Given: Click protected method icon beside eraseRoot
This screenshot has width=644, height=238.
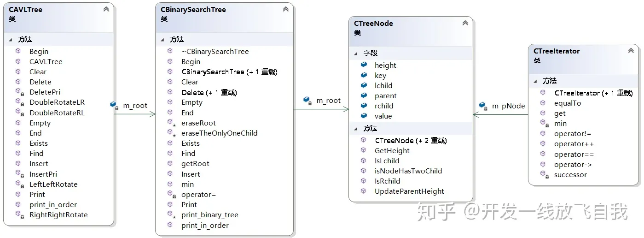Looking at the screenshot, I should (171, 123).
